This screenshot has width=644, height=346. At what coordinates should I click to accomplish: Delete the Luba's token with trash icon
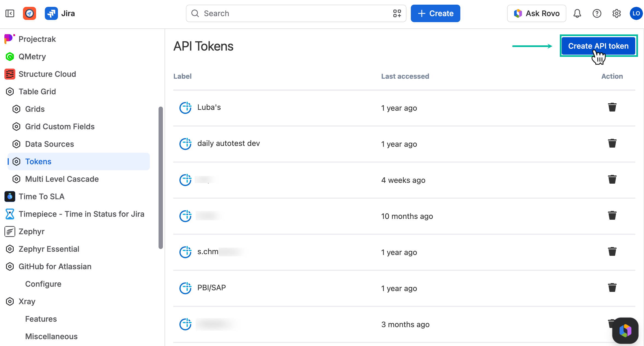[x=612, y=107]
